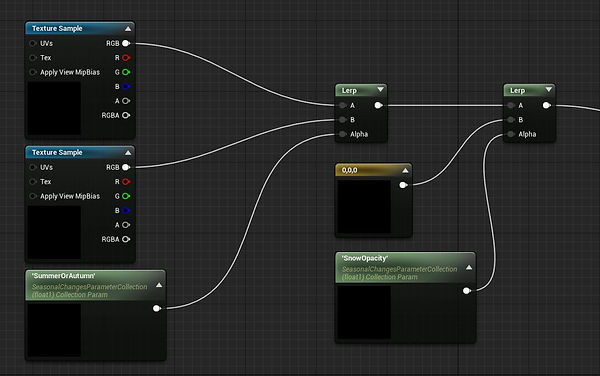Click Apply View MipBias pin on bottom Texture Sample
Image resolution: width=600 pixels, height=376 pixels.
click(x=33, y=196)
